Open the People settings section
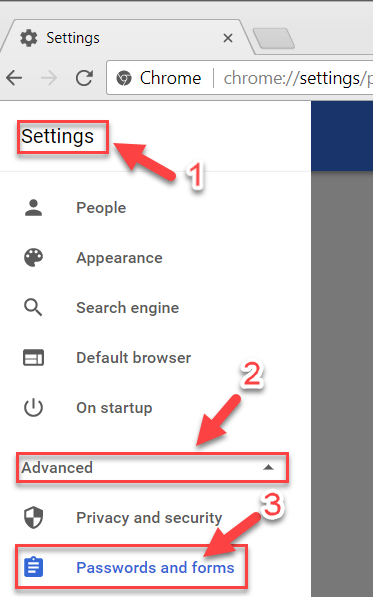The width and height of the screenshot is (373, 597). 101,208
